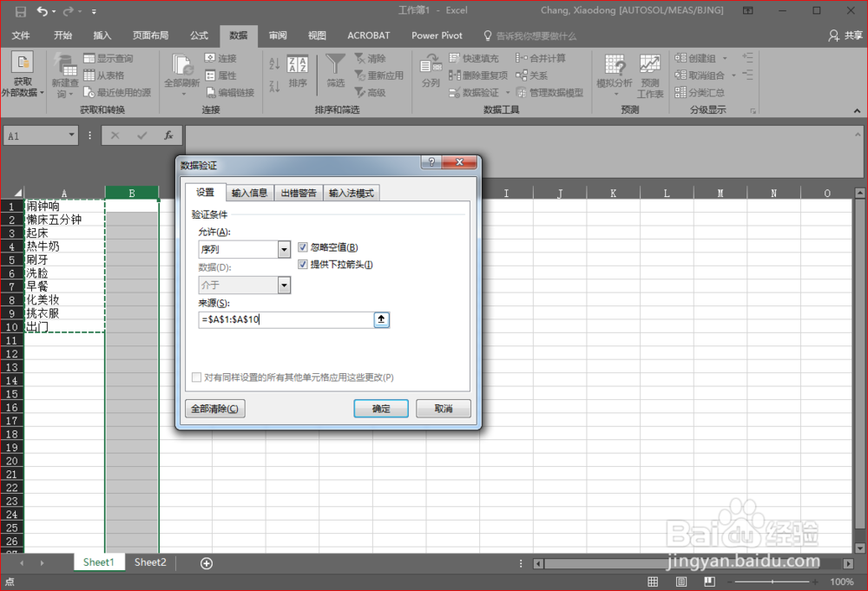Viewport: 868px width, 591px height.
Task: Open the 数据 comparison operator dropdown
Action: [x=284, y=285]
